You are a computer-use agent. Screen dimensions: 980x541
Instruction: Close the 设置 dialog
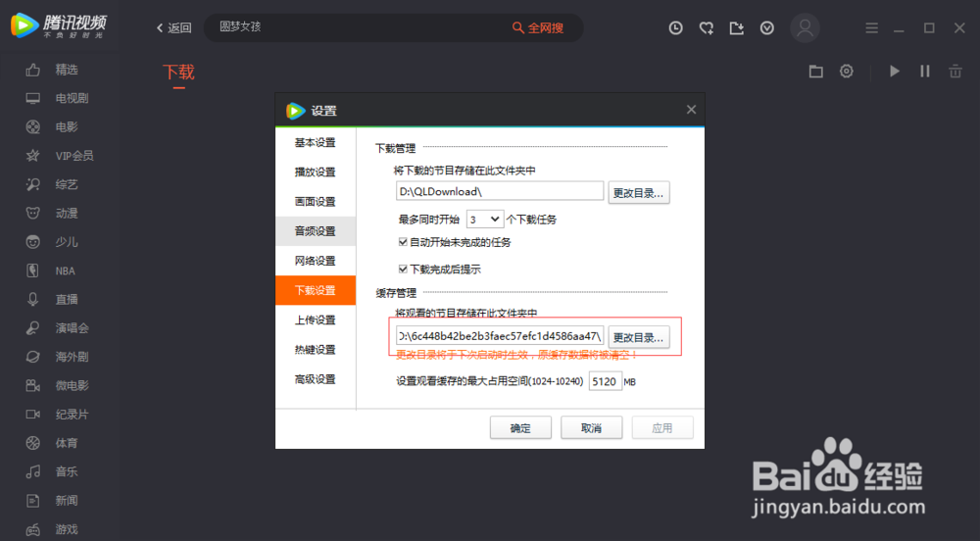pyautogui.click(x=691, y=110)
